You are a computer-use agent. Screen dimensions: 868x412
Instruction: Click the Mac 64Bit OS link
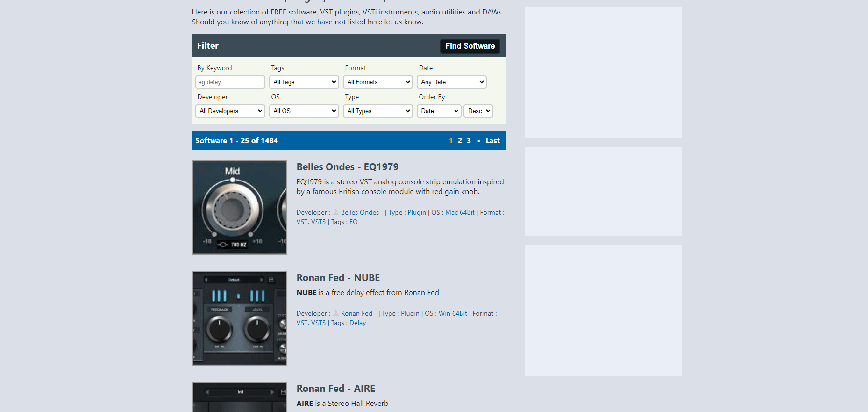tap(460, 213)
